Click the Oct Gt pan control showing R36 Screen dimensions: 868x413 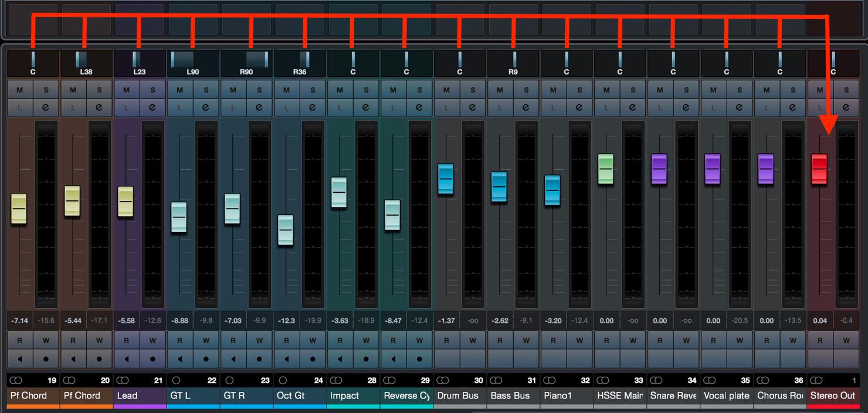tap(300, 63)
